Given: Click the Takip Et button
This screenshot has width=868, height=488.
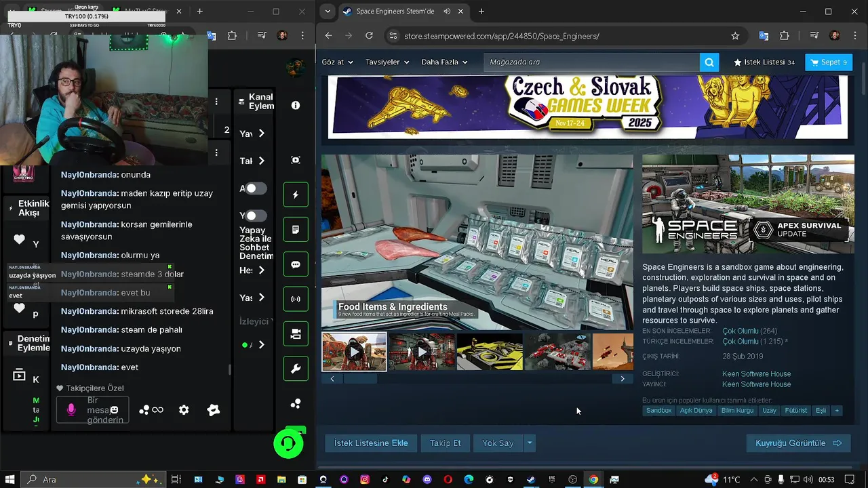Looking at the screenshot, I should [x=445, y=443].
